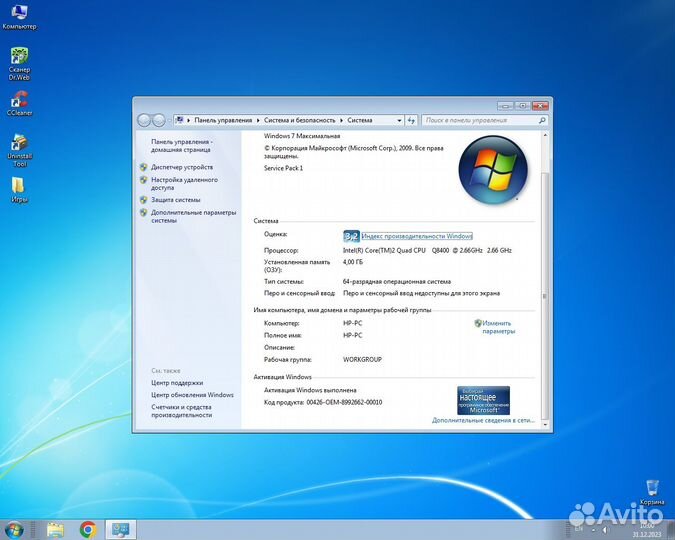Screen dimensions: 675x540
Task: Click the shield icon beside Диспетчер устройств
Action: point(144,167)
